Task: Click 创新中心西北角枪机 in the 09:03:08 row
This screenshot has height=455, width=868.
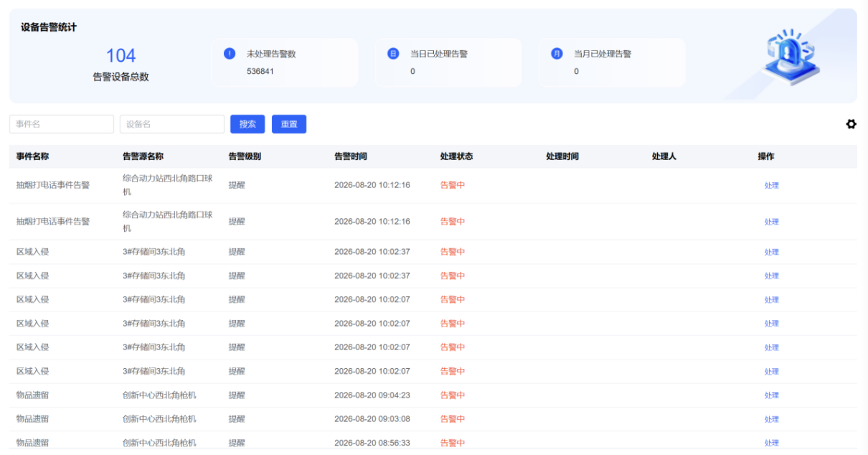Action: coord(159,419)
